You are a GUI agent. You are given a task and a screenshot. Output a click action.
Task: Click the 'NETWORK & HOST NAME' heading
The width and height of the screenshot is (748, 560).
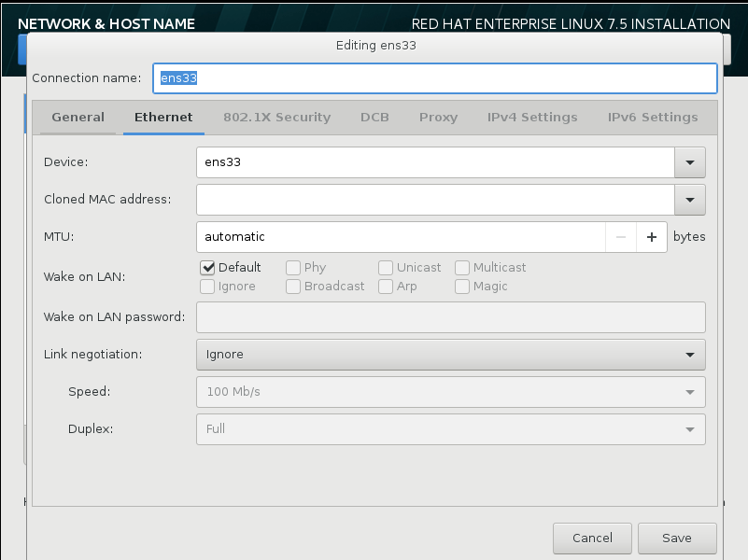coord(106,24)
